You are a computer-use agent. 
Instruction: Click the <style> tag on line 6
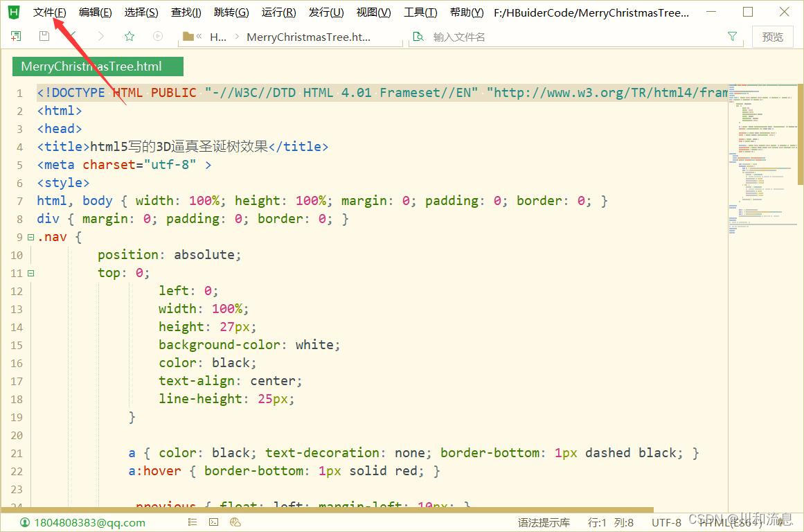coord(63,183)
